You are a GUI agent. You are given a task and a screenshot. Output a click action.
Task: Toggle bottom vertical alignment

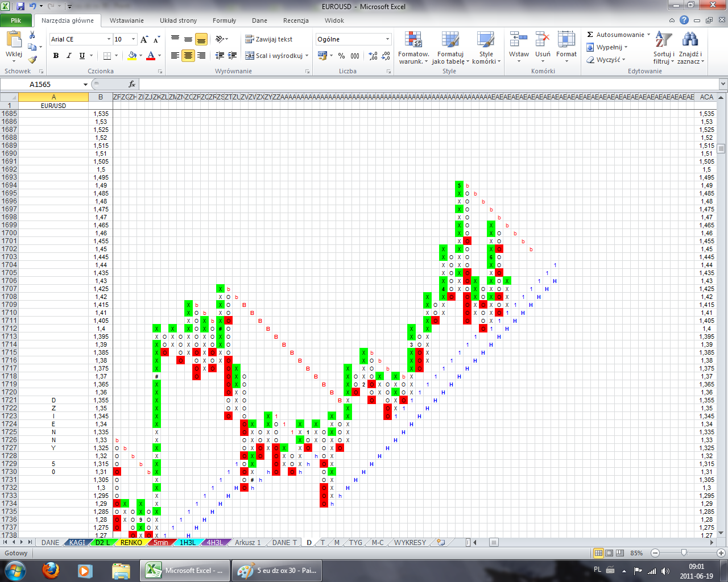click(x=201, y=39)
